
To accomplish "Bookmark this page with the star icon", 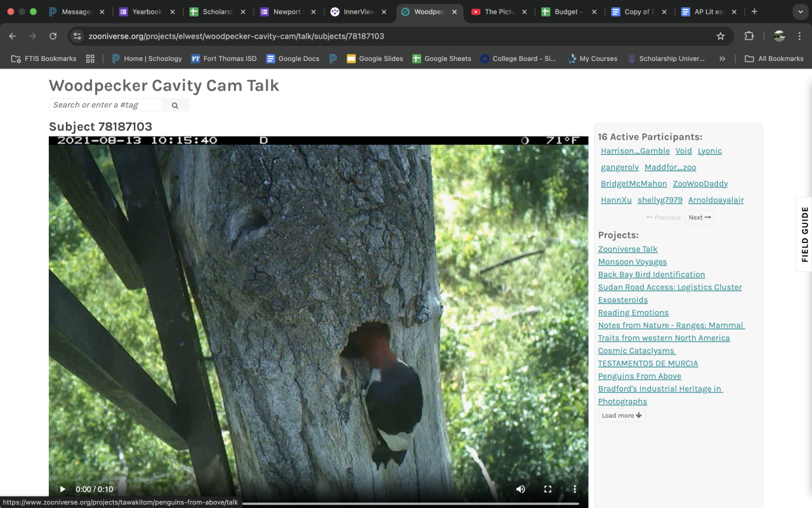I will coord(721,36).
